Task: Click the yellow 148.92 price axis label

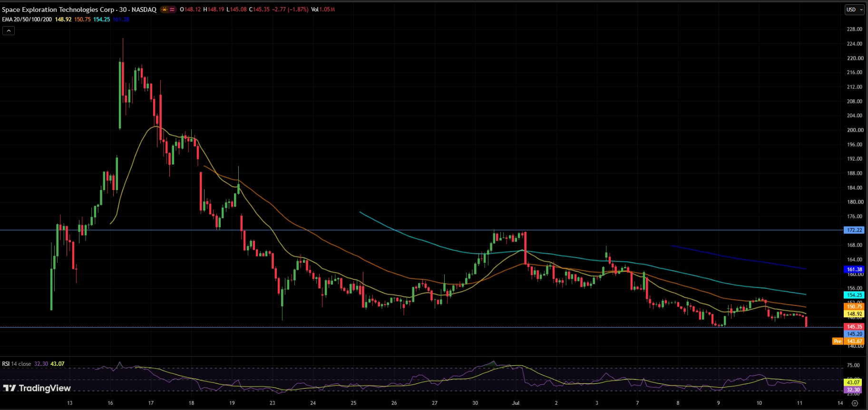Action: click(x=854, y=314)
